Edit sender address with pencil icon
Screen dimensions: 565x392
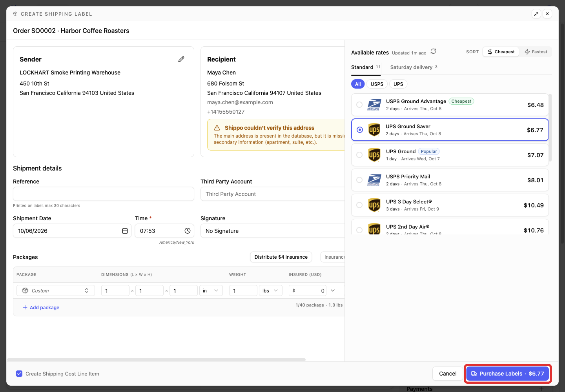pos(181,59)
